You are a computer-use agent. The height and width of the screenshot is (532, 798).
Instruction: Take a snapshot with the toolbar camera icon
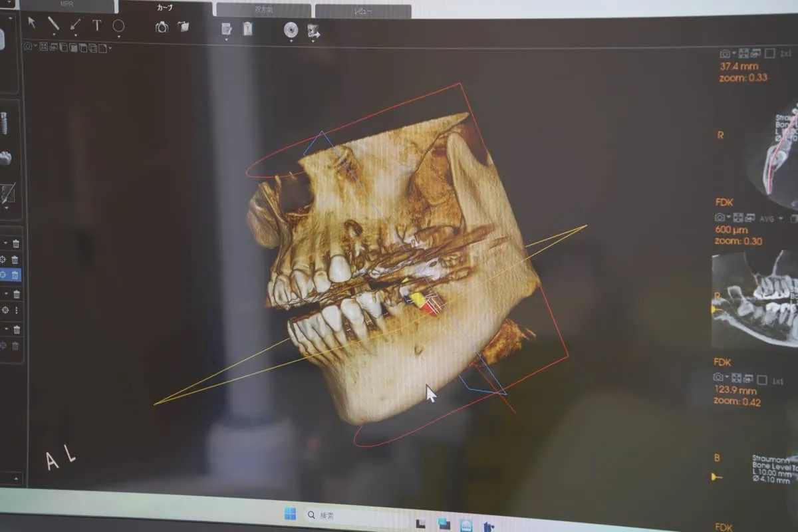point(162,27)
